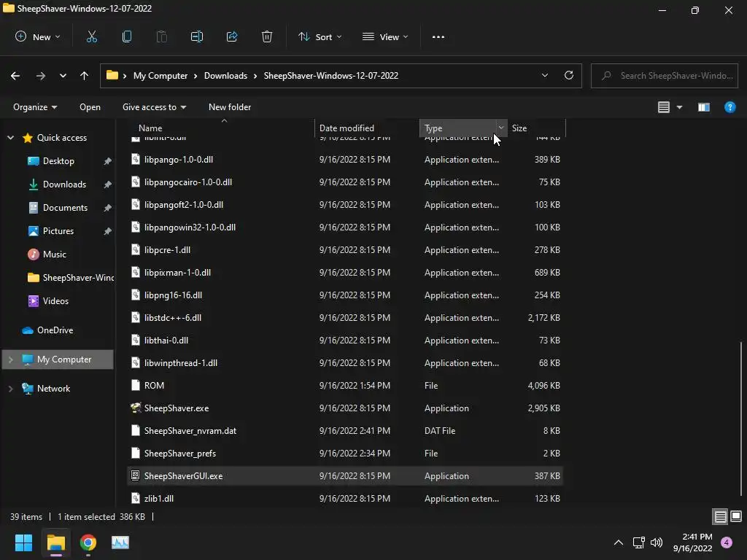The width and height of the screenshot is (747, 560).
Task: Select OneDrive in the navigation pane
Action: (55, 330)
